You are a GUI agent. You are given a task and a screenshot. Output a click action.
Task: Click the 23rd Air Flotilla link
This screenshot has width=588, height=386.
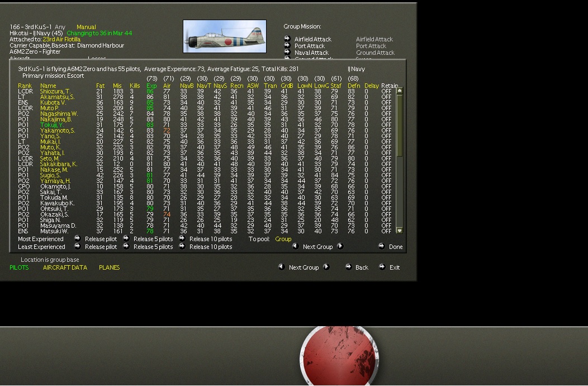click(x=61, y=39)
